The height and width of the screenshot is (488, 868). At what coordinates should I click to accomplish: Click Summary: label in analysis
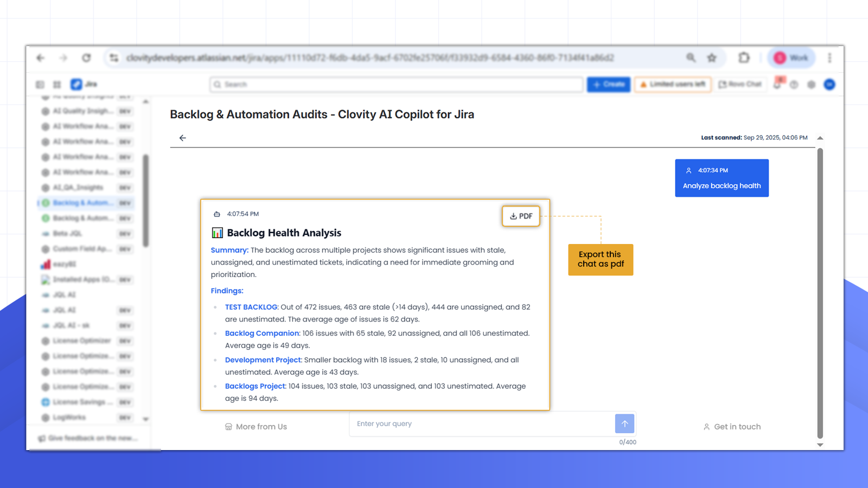229,250
